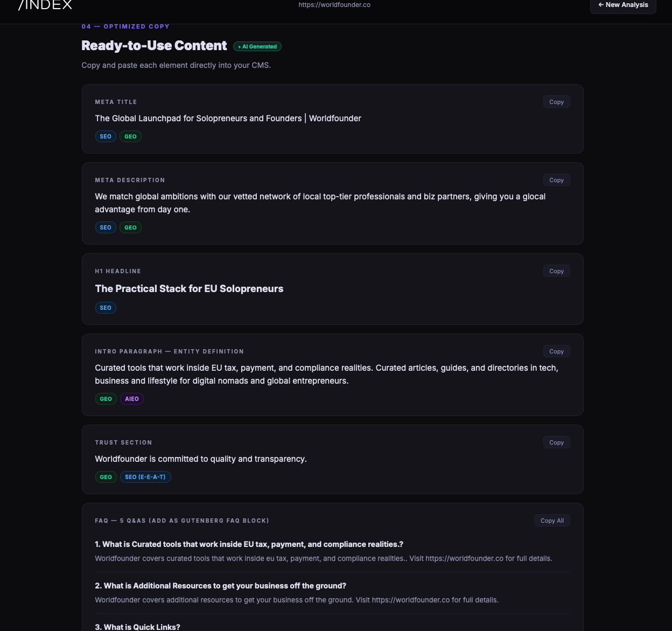Copy the Trust Section text
The height and width of the screenshot is (631, 672).
[x=556, y=442]
